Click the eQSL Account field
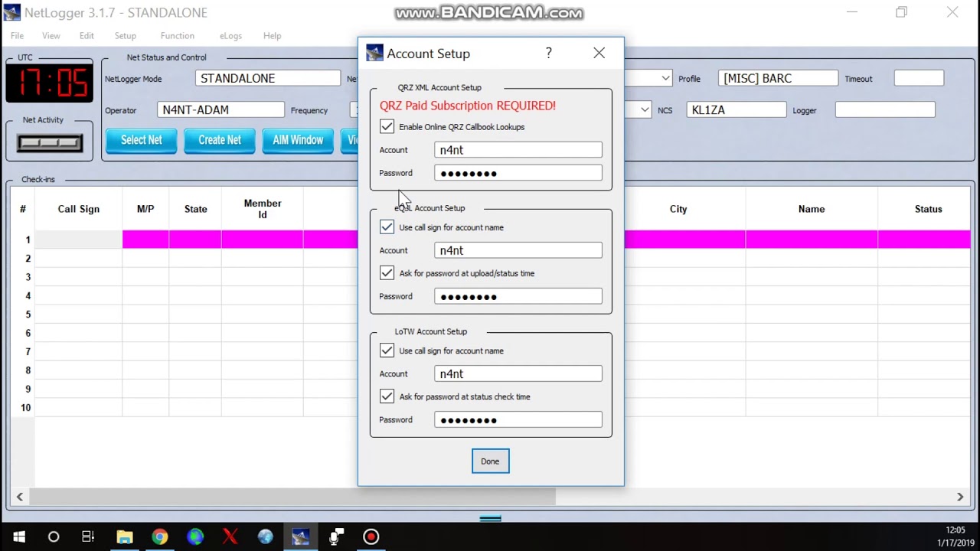The width and height of the screenshot is (980, 551). point(518,250)
